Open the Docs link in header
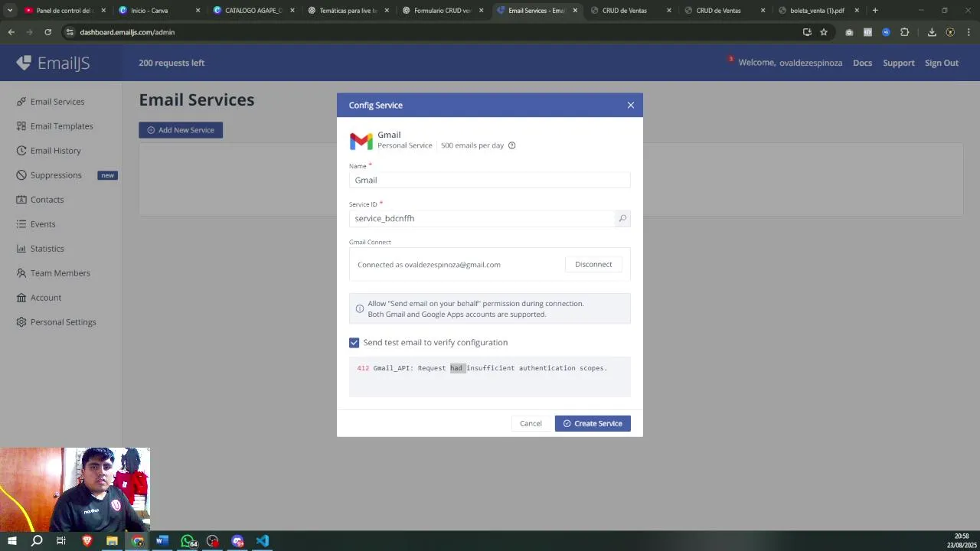 862,63
